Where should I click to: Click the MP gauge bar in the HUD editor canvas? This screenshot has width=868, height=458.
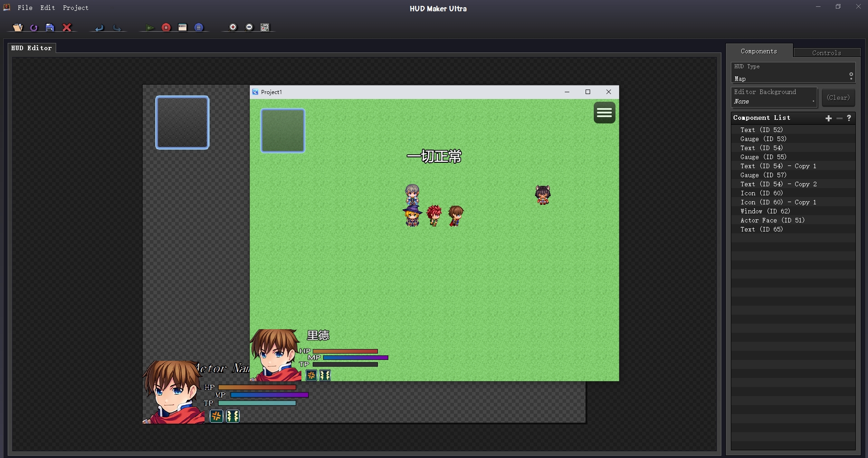[x=269, y=395]
